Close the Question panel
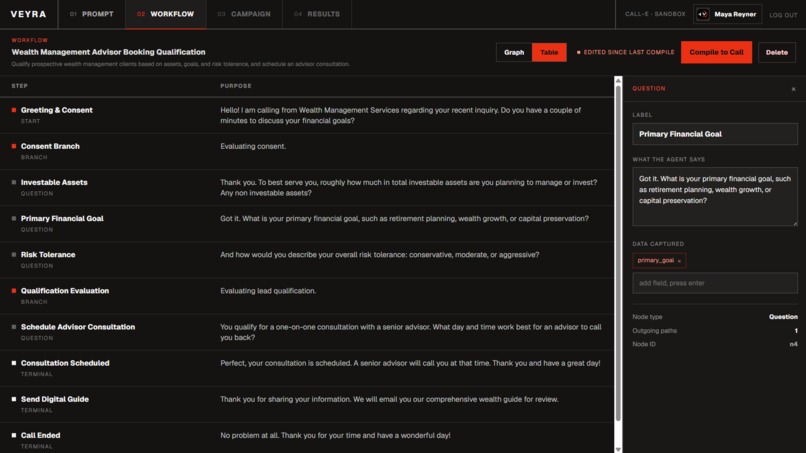 793,89
